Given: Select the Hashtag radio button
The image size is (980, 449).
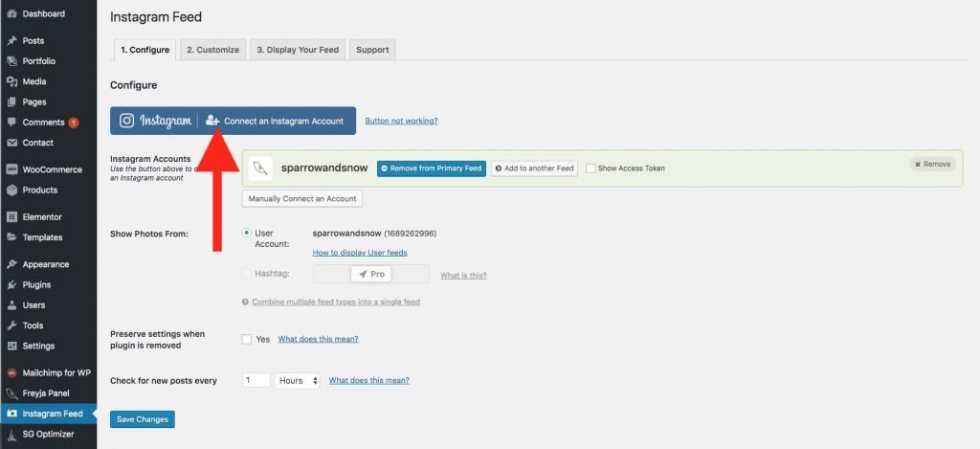Looking at the screenshot, I should [x=247, y=273].
